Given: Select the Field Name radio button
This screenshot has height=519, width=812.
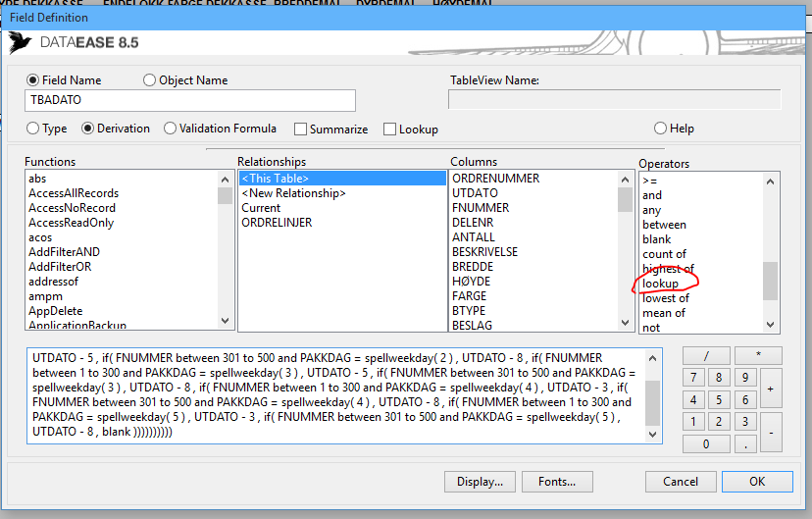Looking at the screenshot, I should [x=32, y=80].
